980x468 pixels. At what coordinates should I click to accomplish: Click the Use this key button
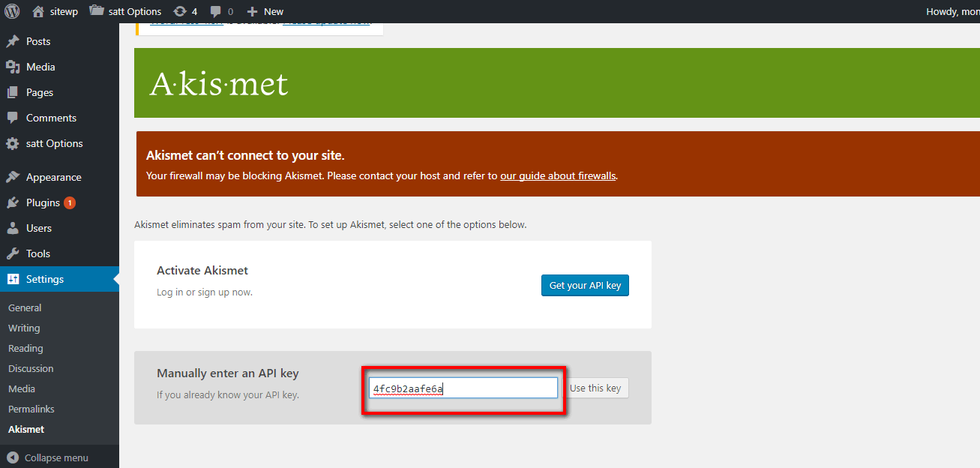595,388
